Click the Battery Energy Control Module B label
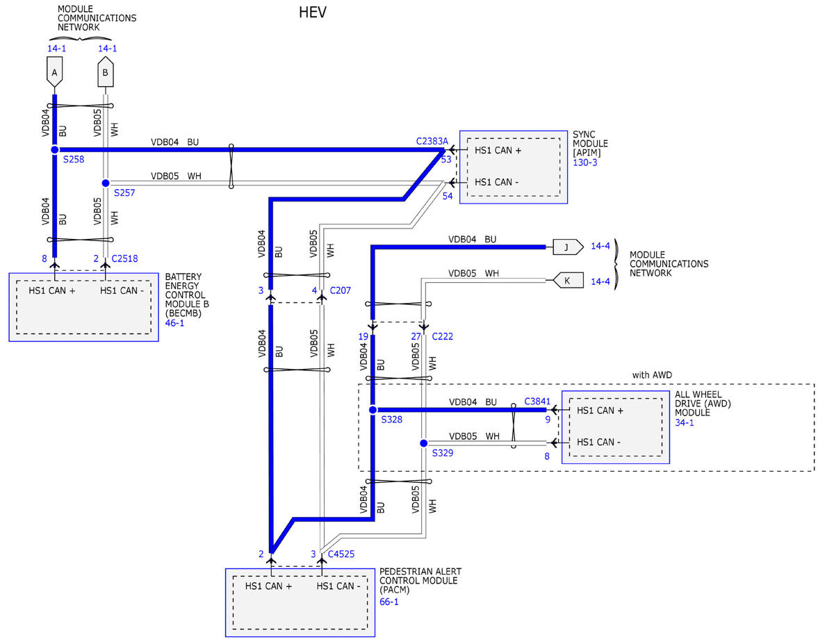The image size is (834, 644). (188, 295)
